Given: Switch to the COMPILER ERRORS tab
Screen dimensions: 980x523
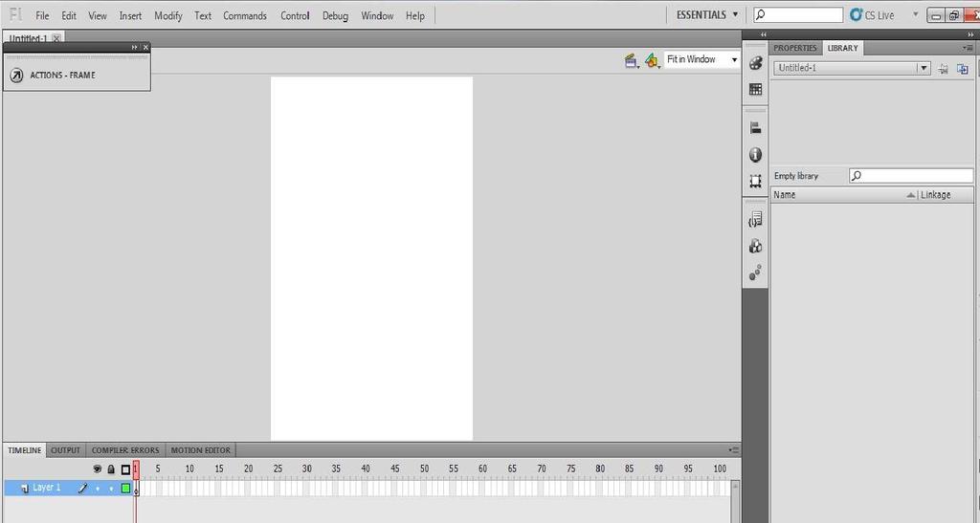Looking at the screenshot, I should pos(125,450).
